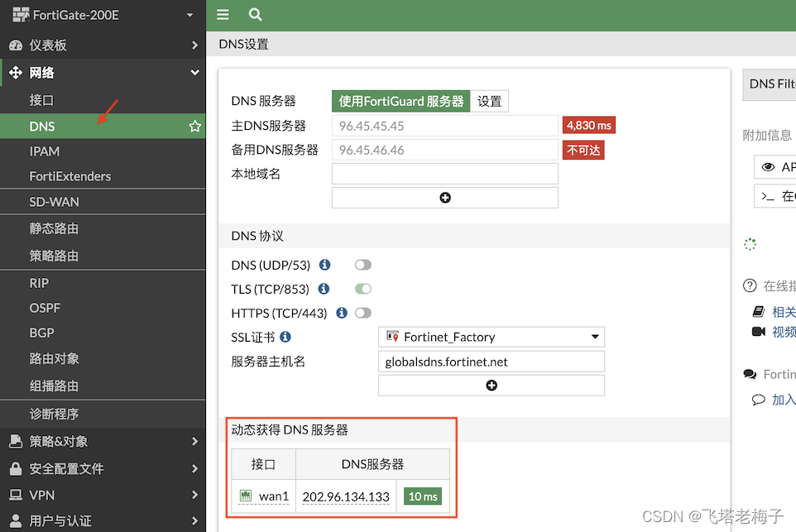
Task: Toggle the hamburger menu icon
Action: tap(223, 15)
